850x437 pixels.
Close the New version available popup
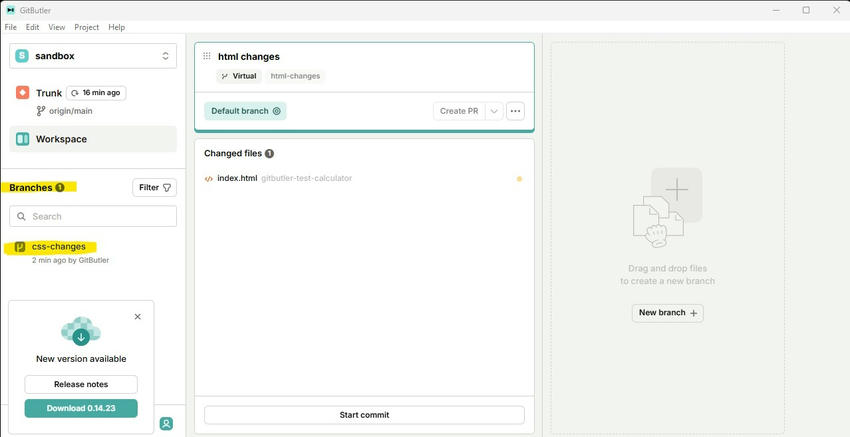point(138,317)
